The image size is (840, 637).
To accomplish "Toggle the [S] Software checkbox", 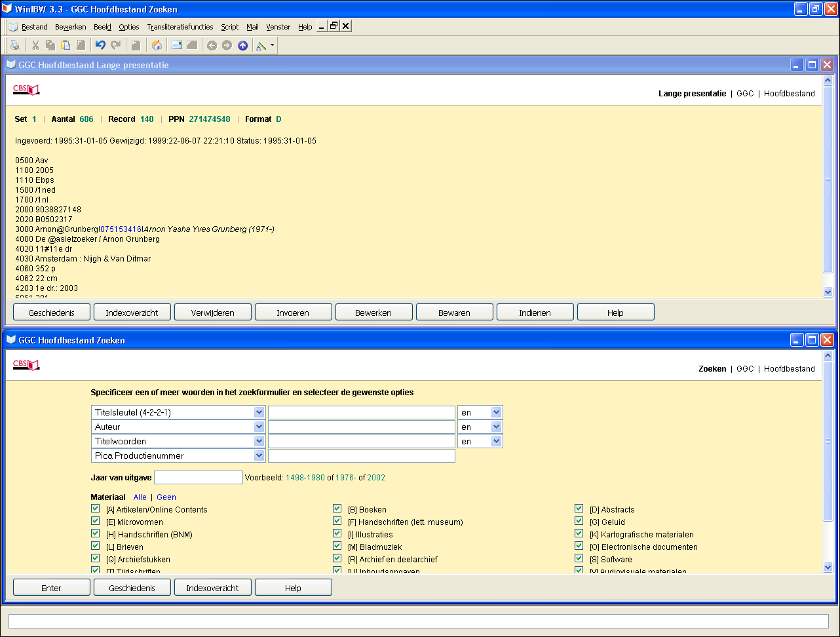I will 579,558.
